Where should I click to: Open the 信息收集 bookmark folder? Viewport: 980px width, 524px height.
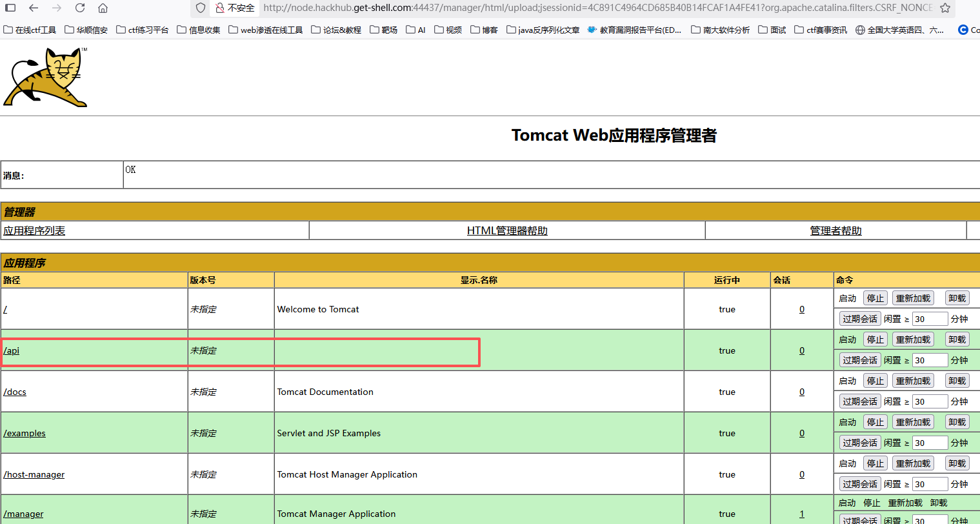pos(199,30)
